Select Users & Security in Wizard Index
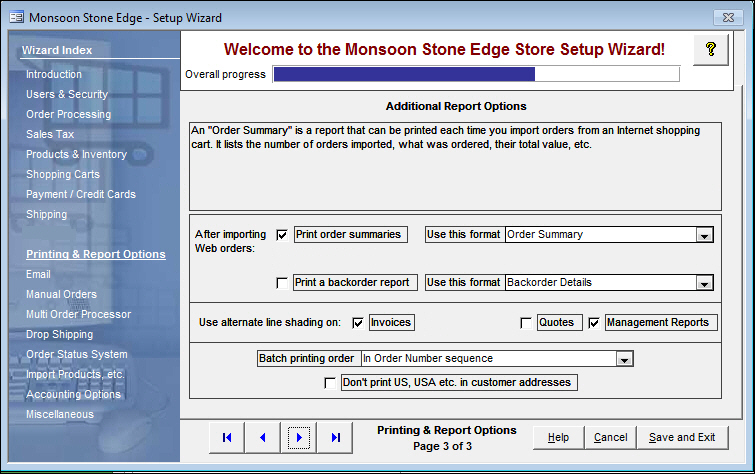The width and height of the screenshot is (755, 474). [67, 94]
